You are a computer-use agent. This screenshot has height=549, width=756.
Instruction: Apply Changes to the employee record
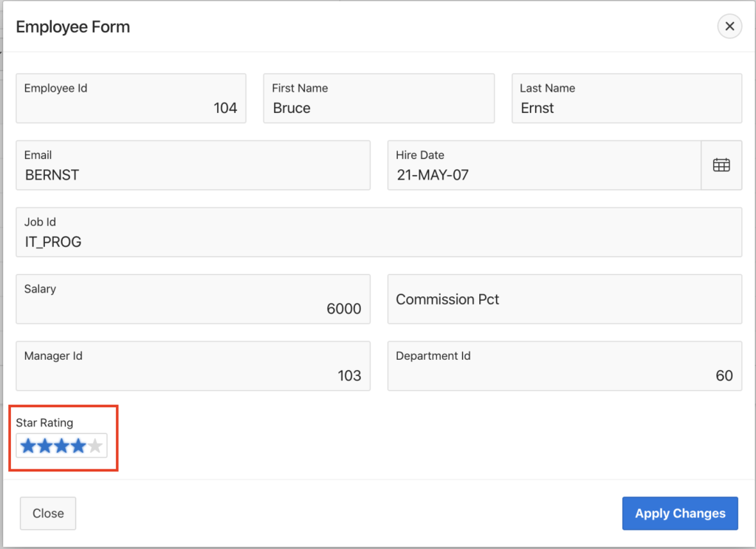click(x=680, y=514)
